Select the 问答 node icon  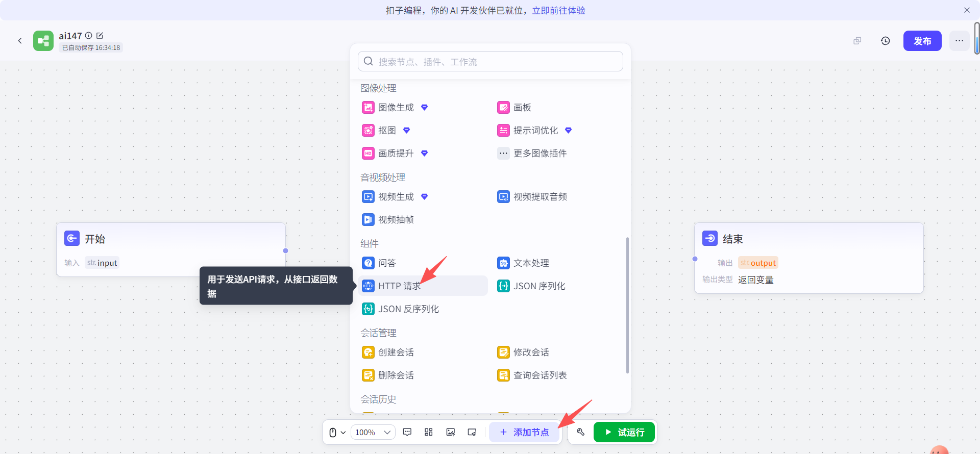(368, 263)
